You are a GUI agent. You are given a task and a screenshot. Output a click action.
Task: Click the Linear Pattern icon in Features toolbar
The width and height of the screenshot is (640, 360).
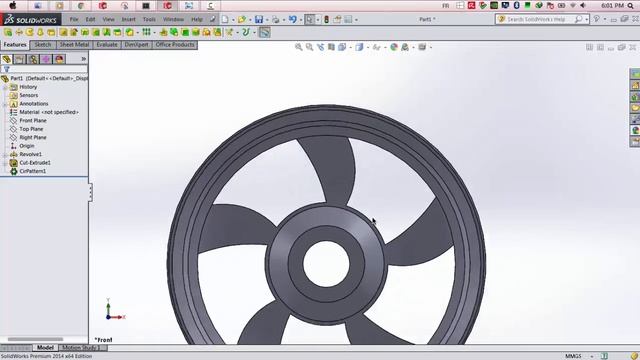(146, 32)
